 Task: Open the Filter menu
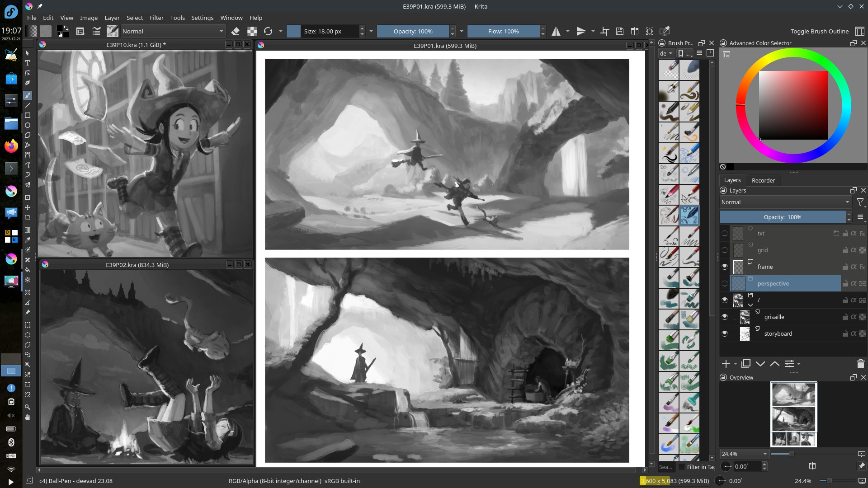tap(156, 18)
